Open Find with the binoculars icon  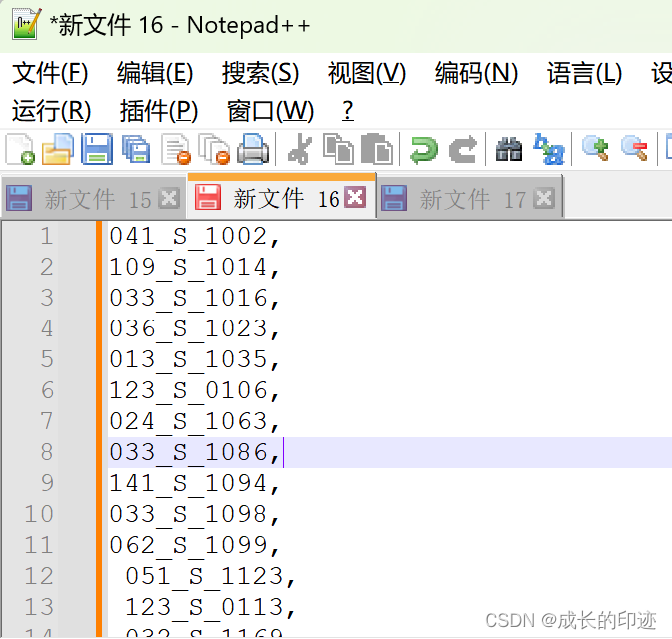click(509, 149)
